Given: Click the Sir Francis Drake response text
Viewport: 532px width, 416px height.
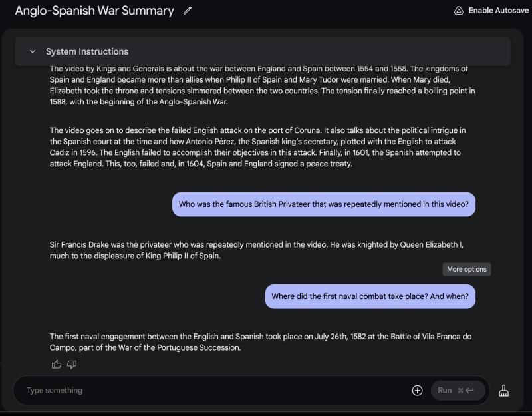Looking at the screenshot, I should coord(257,250).
